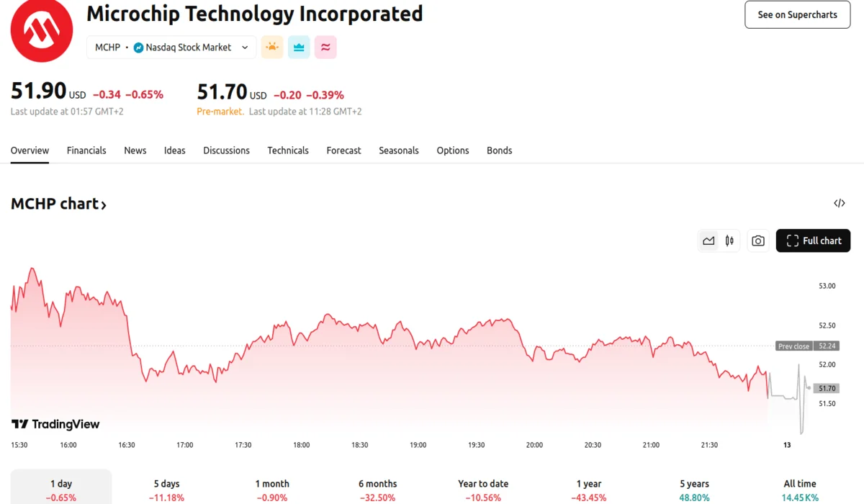Open the Technicals tab
864x504 pixels.
288,150
